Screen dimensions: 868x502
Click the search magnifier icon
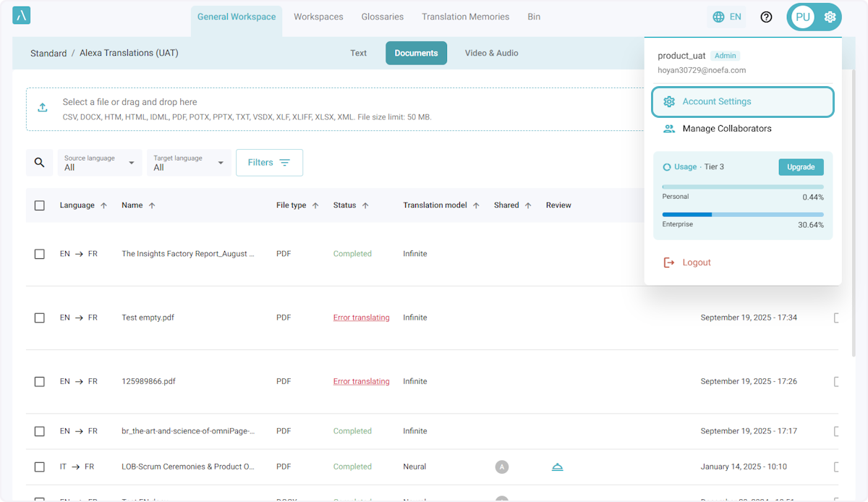tap(40, 163)
